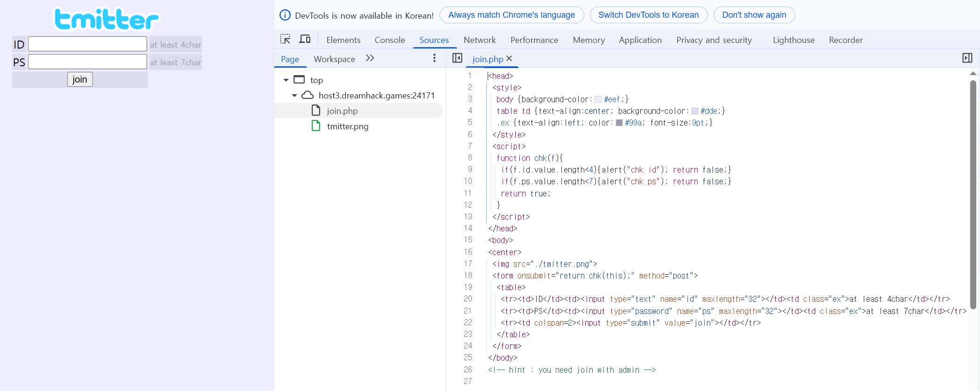Viewport: 980px width, 391px height.
Task: Open the #eef color swatch
Action: (598, 99)
